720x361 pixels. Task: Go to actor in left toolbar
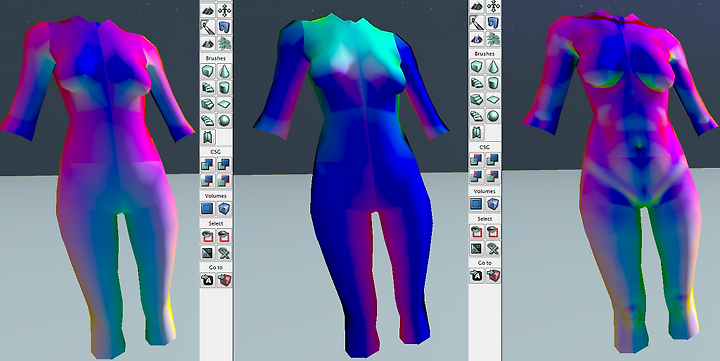[208, 280]
